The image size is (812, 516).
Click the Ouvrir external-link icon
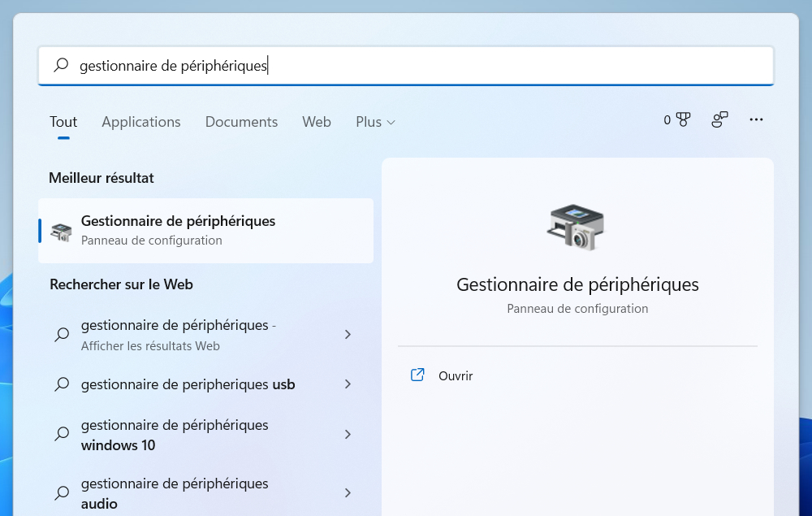tap(417, 375)
